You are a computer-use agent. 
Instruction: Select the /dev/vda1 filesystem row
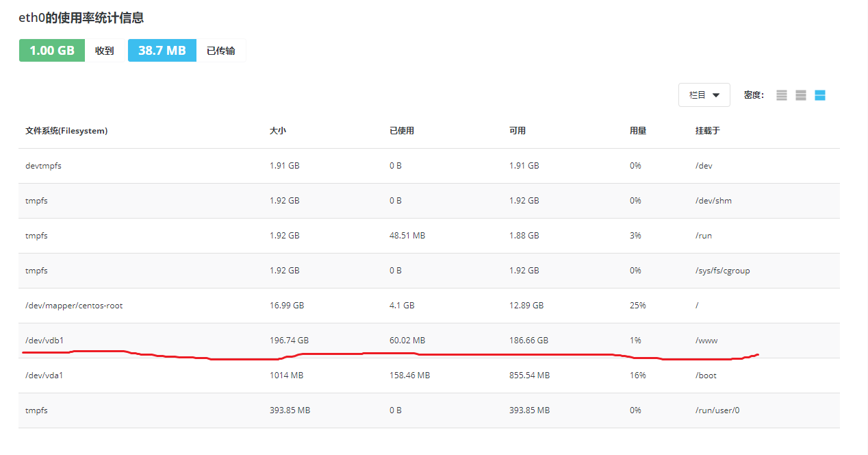coord(44,376)
